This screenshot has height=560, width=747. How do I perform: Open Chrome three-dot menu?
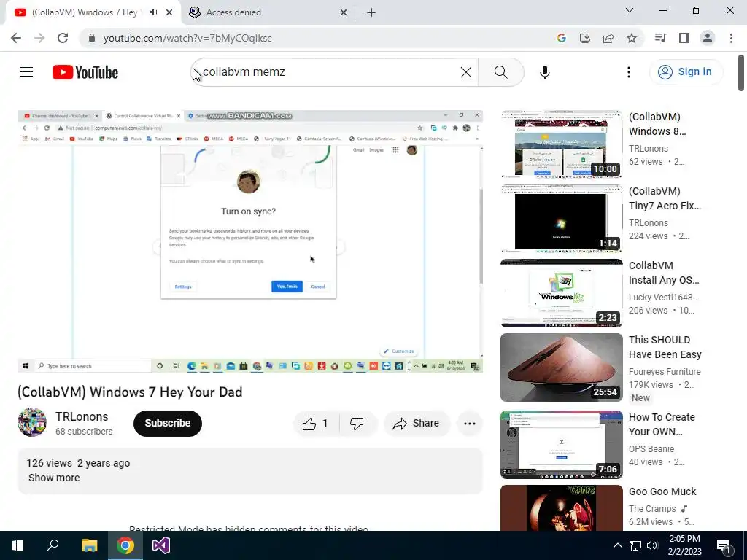(x=731, y=38)
